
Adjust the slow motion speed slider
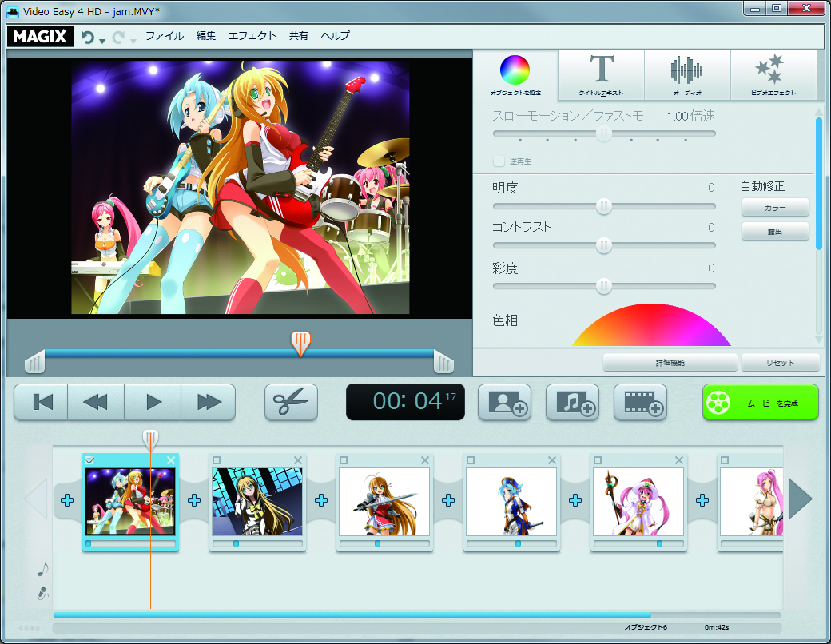click(603, 133)
